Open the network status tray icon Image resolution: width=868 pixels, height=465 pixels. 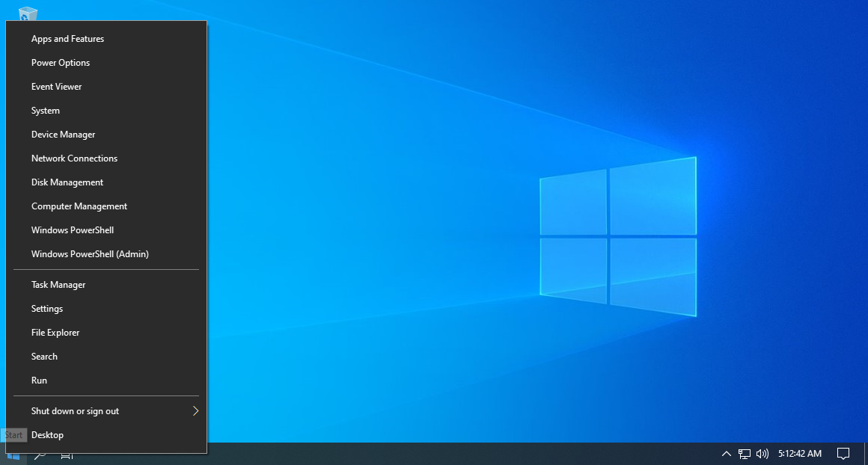coord(745,454)
